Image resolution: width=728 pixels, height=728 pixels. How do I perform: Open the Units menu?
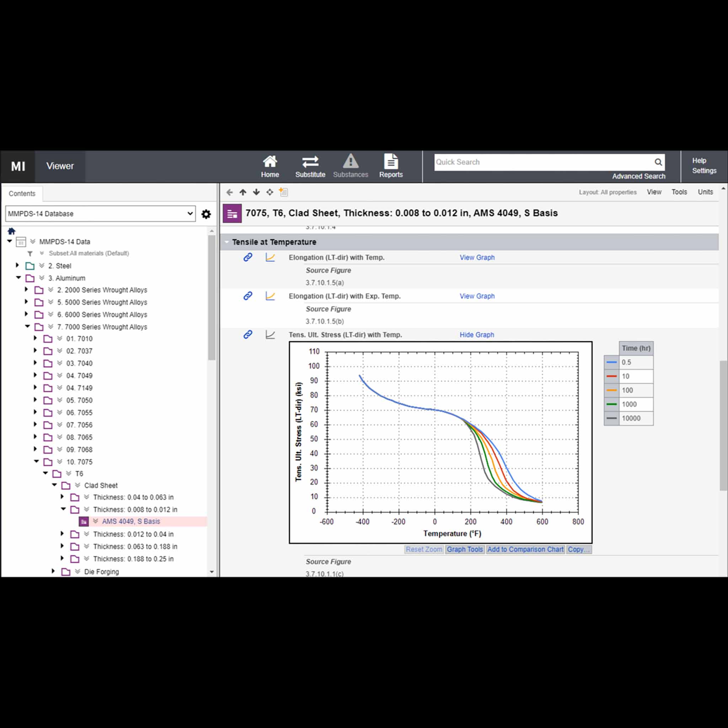coord(705,192)
